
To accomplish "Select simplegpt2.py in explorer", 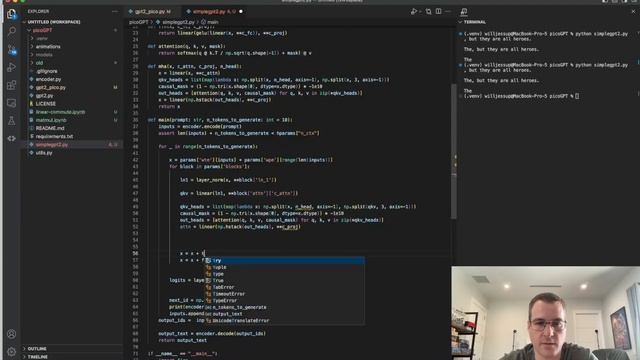I will 52,144.
